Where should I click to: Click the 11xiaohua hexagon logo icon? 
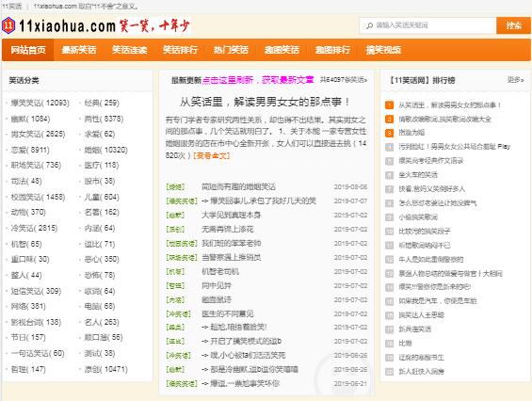[x=8, y=25]
